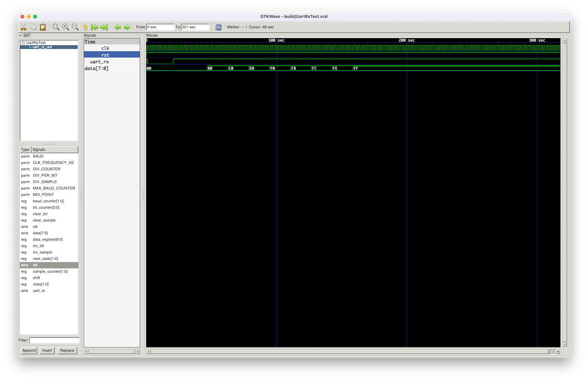
Task: Jump to the end of the time range
Action: tap(104, 27)
